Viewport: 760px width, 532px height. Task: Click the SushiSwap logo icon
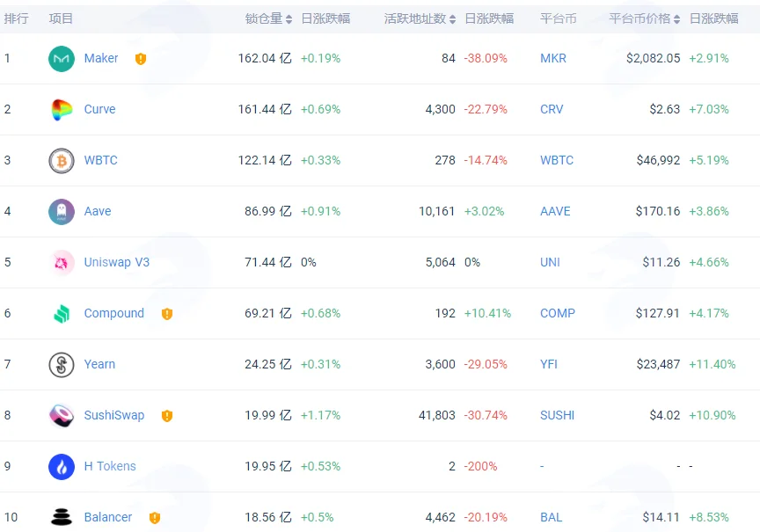pos(62,416)
